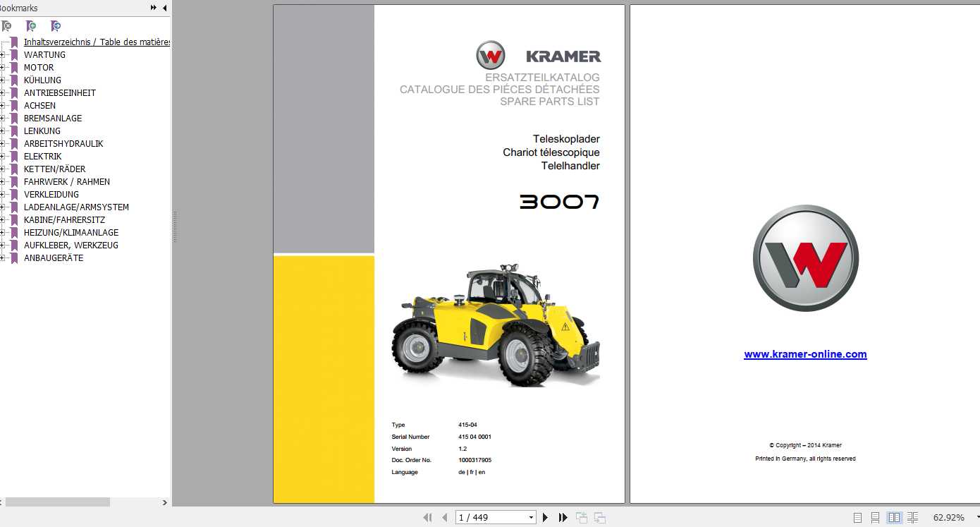Expand the ELEKTRIK bookmark
This screenshot has height=527, width=980.
(3, 156)
